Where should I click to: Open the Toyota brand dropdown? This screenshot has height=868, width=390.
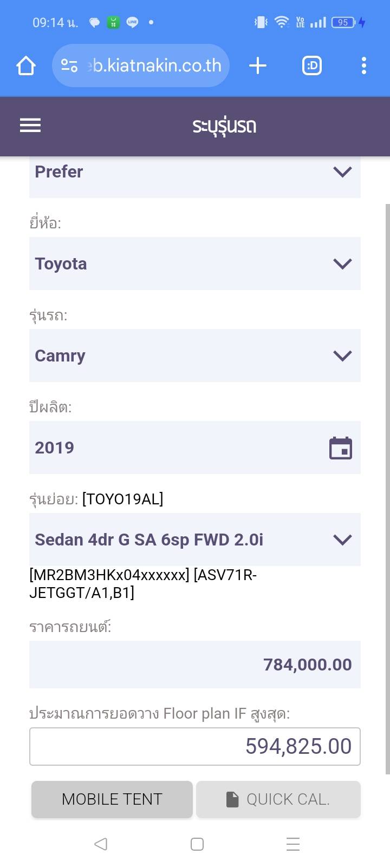195,264
